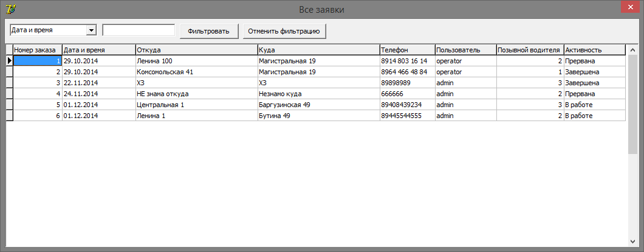
Task: Click phone cell '89408439234'
Action: click(x=408, y=105)
